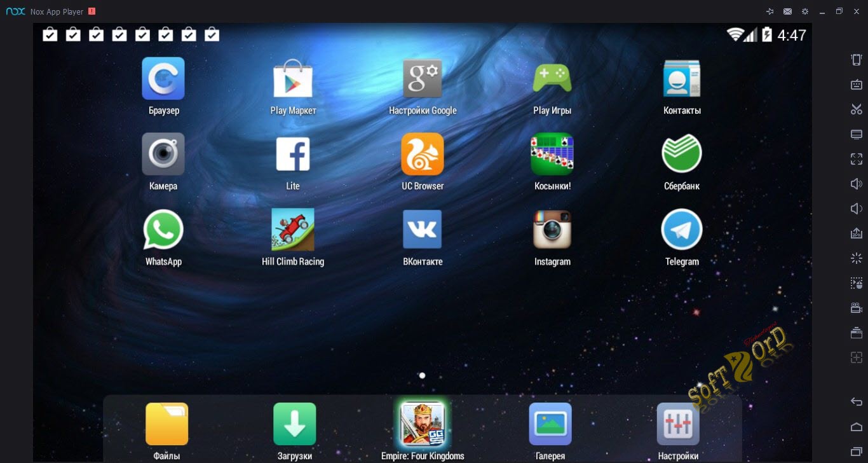Viewport: 868px width, 463px height.
Task: Tap the clock showing 4:47
Action: point(792,35)
